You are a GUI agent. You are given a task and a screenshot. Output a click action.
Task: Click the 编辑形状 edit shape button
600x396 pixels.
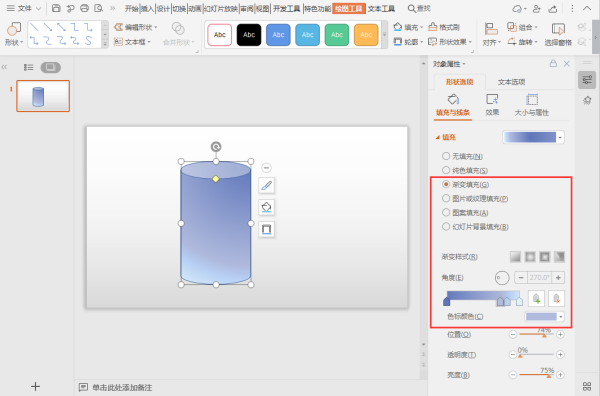(136, 27)
